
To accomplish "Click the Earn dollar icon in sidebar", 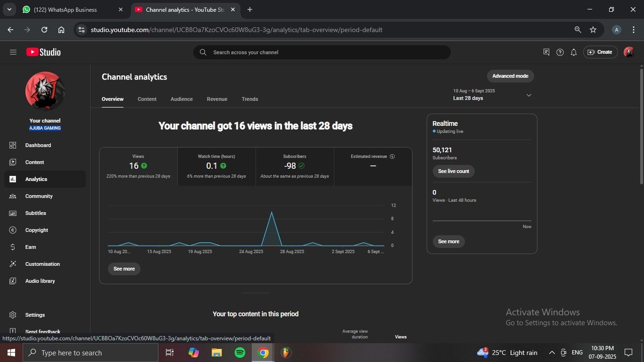I will [13, 247].
